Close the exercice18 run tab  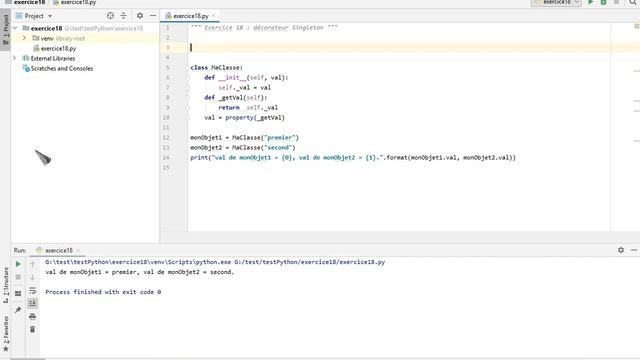coord(78,250)
